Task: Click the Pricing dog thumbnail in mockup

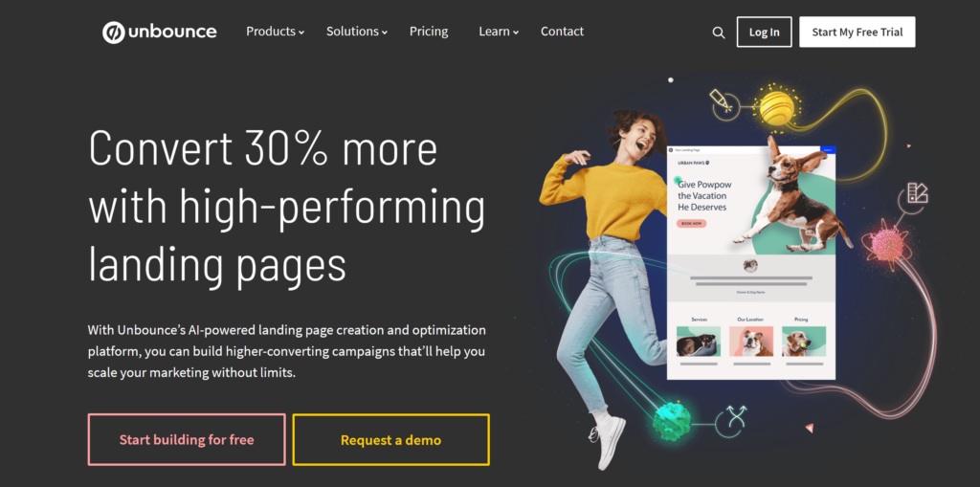Action: click(804, 342)
